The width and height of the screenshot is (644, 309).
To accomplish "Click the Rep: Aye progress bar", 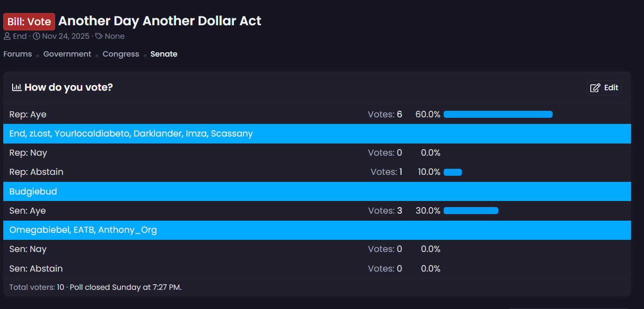I will (498, 115).
